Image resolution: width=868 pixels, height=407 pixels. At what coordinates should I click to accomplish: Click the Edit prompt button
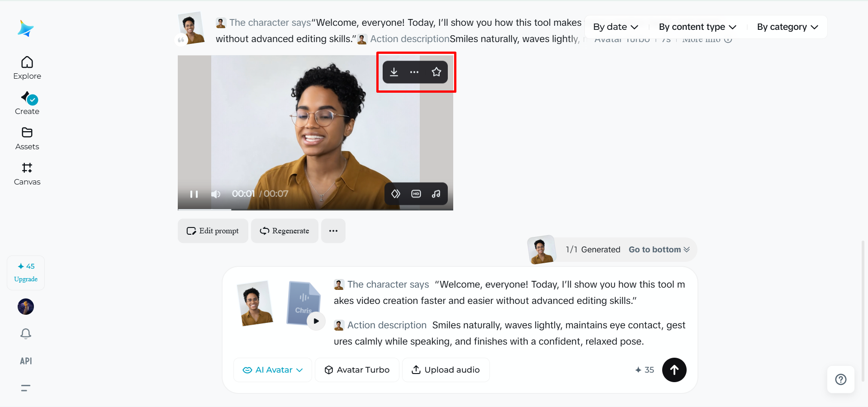pyautogui.click(x=213, y=231)
